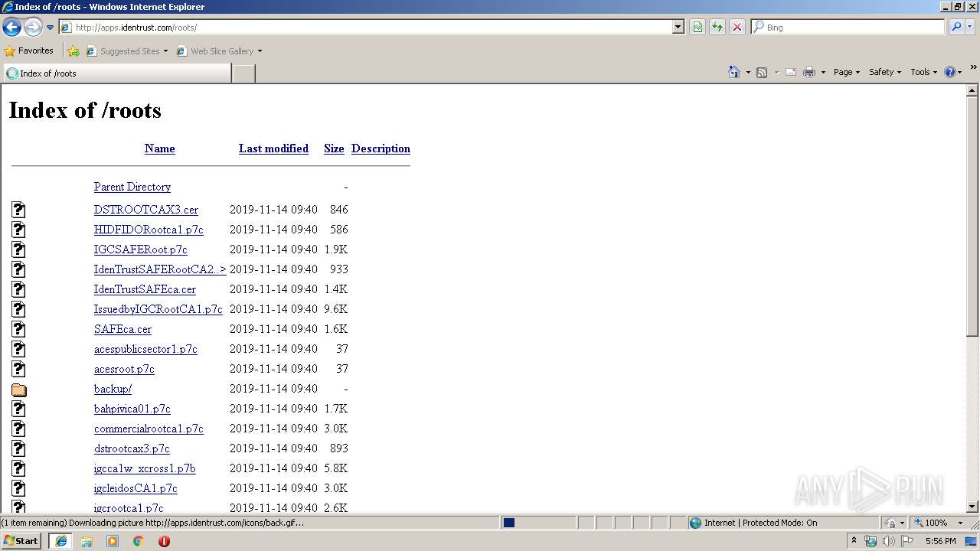Open the Favorites center
This screenshot has width=980, height=551.
point(28,51)
